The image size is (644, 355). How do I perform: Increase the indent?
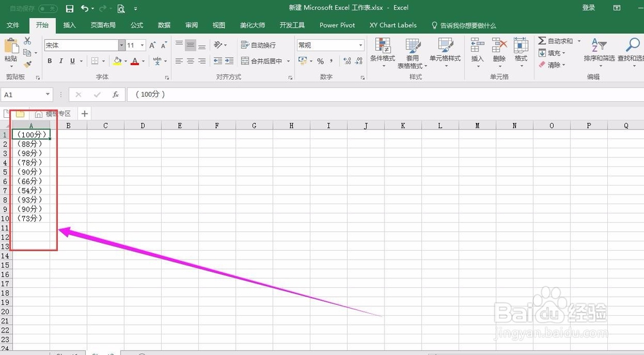[x=229, y=61]
